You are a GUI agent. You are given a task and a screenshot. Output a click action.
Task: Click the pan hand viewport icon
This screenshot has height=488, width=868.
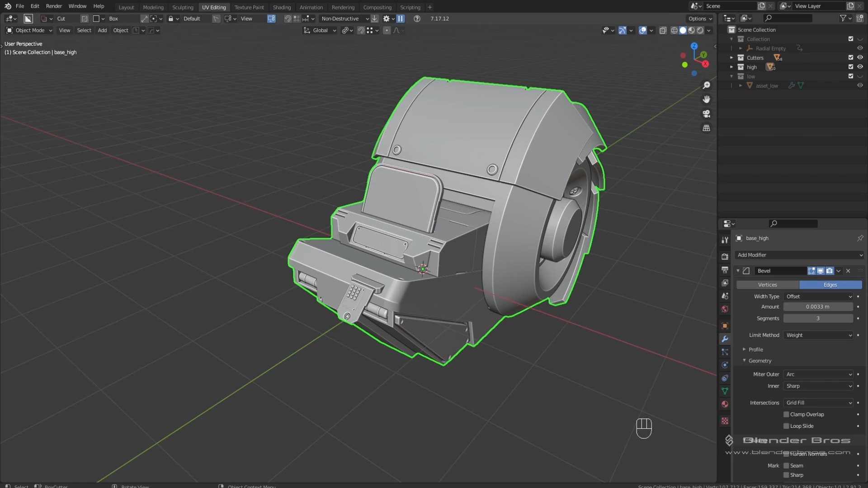click(x=706, y=99)
